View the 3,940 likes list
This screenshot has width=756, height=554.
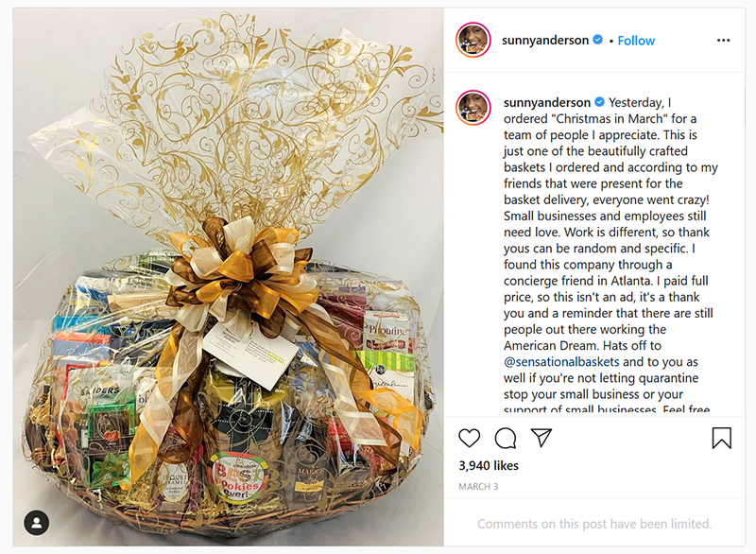tap(489, 465)
